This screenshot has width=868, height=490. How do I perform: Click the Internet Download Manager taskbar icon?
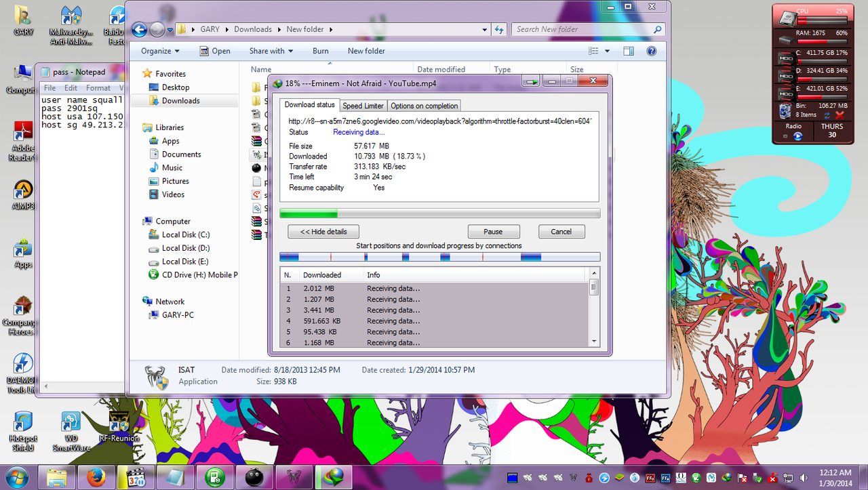click(333, 477)
